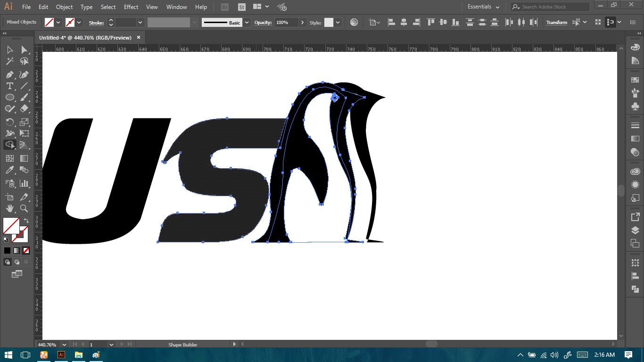Screen dimensions: 644x362
Task: Select the Line Segment tool
Action: [x=24, y=86]
